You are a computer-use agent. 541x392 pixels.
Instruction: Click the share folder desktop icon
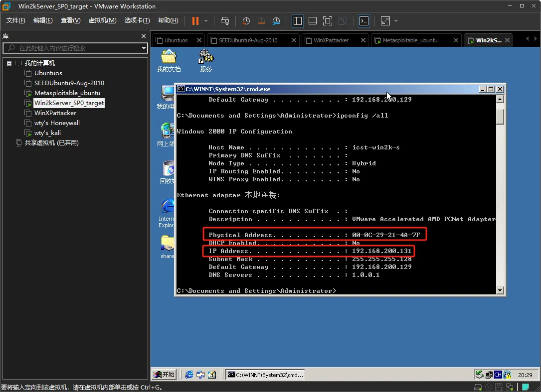coord(168,247)
